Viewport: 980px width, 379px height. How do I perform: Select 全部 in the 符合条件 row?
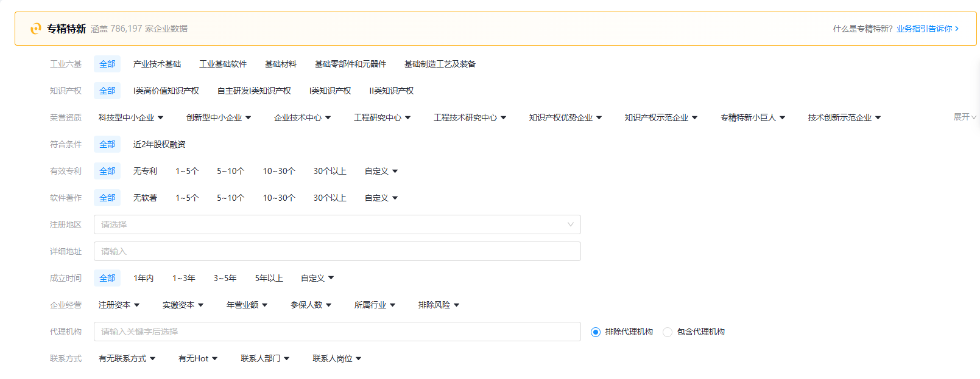pos(107,144)
